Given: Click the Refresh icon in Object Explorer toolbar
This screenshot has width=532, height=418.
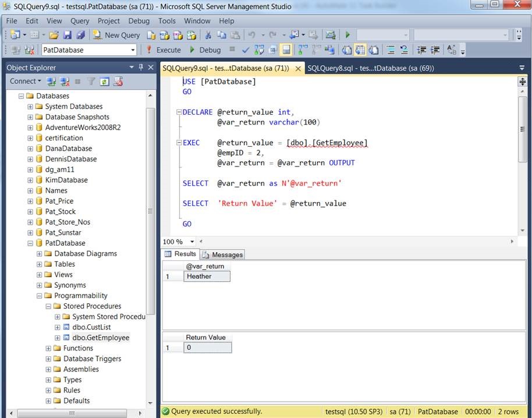Looking at the screenshot, I should [105, 82].
